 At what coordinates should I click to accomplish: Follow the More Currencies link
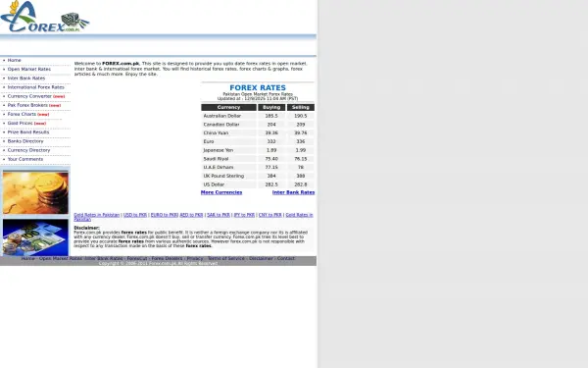coord(221,192)
